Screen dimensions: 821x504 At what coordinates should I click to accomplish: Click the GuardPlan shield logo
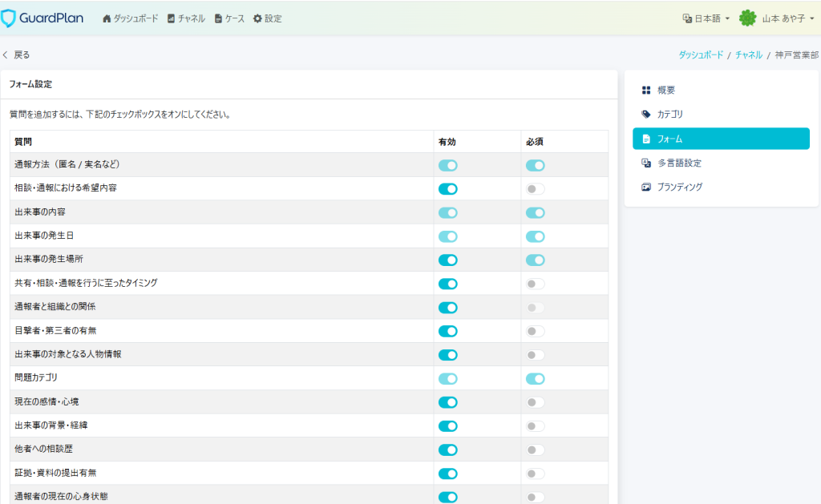pos(9,18)
